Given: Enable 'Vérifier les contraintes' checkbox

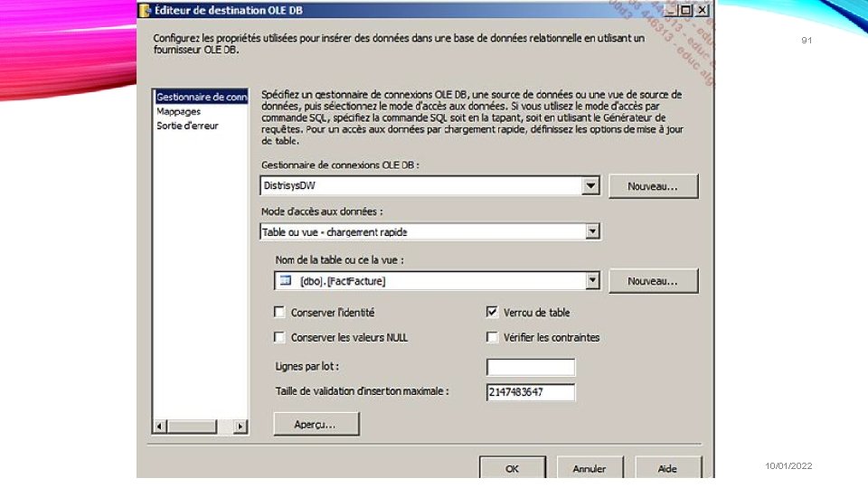Looking at the screenshot, I should pyautogui.click(x=492, y=337).
